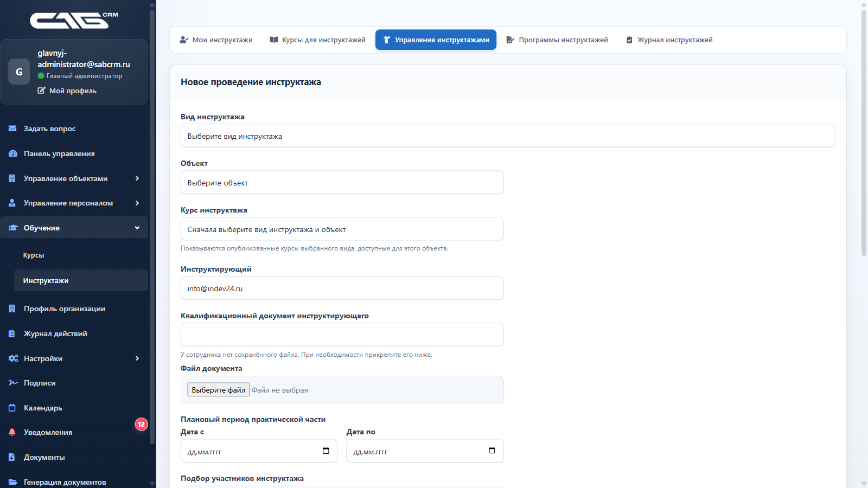
Task: Open the Курс инструктажа dropdown
Action: pos(342,229)
